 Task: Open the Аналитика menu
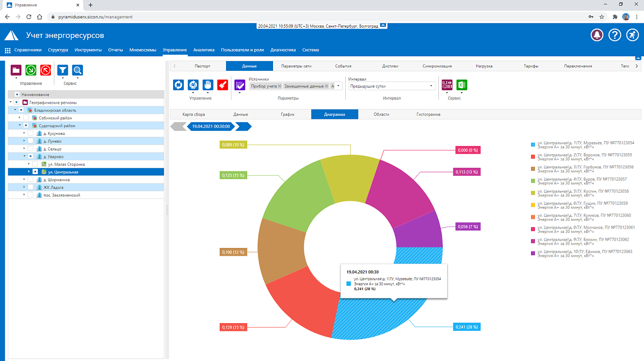tap(204, 50)
